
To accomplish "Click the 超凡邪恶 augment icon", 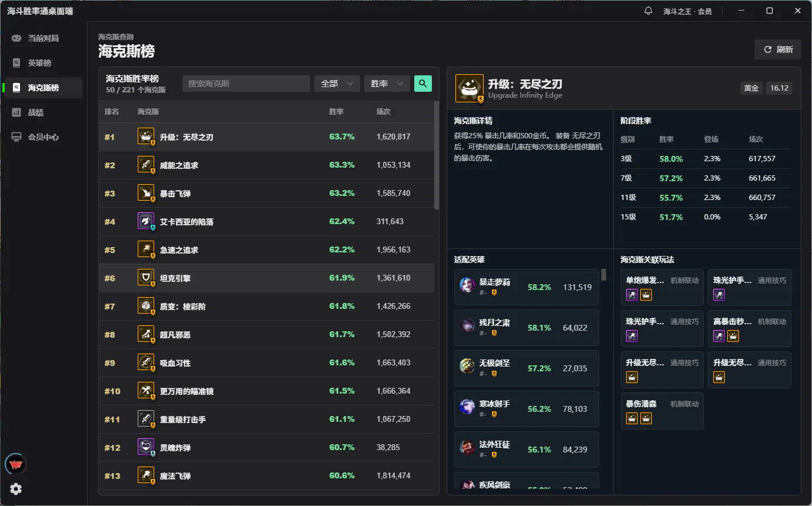I will click(146, 334).
